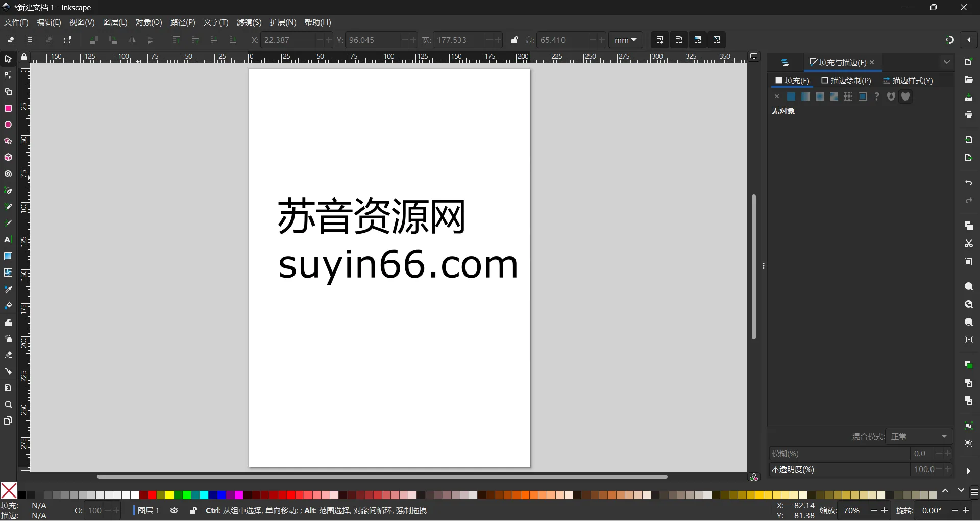Select the 3D box tool
980x521 pixels.
tap(8, 157)
